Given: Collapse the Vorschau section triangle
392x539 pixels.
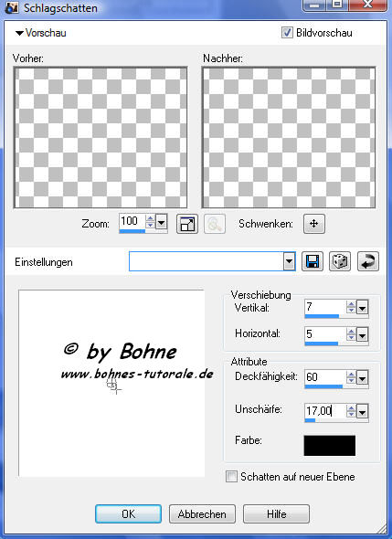Looking at the screenshot, I should pyautogui.click(x=19, y=33).
